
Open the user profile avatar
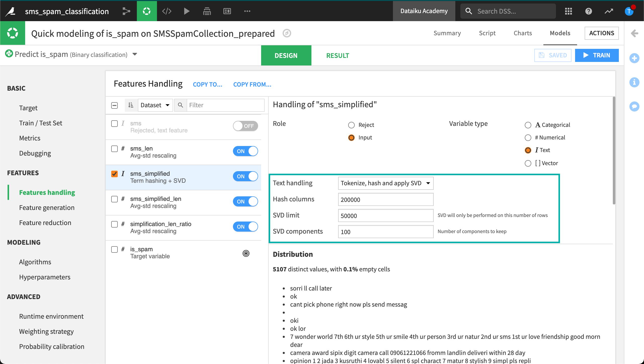[629, 11]
